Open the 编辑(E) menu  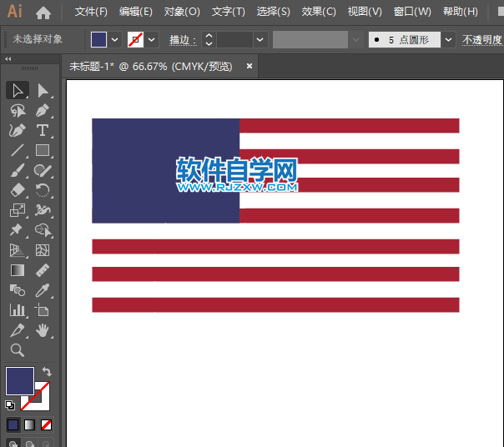[x=136, y=12]
